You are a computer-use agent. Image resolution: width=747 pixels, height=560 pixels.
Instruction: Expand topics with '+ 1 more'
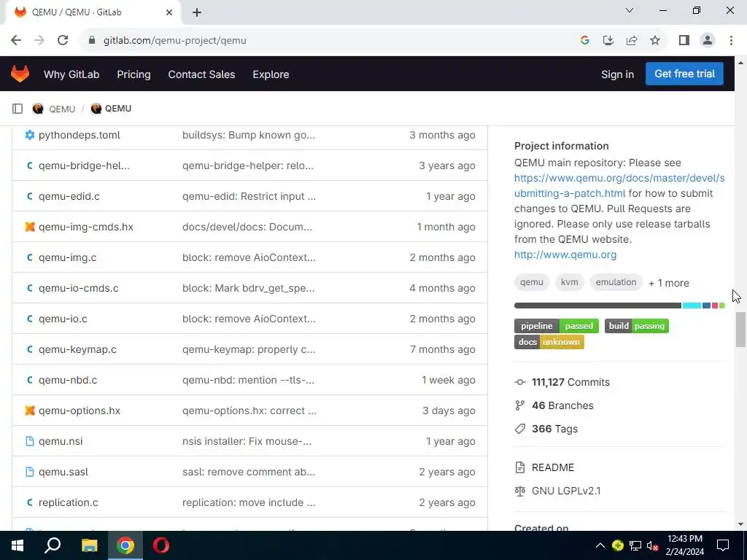pos(669,283)
